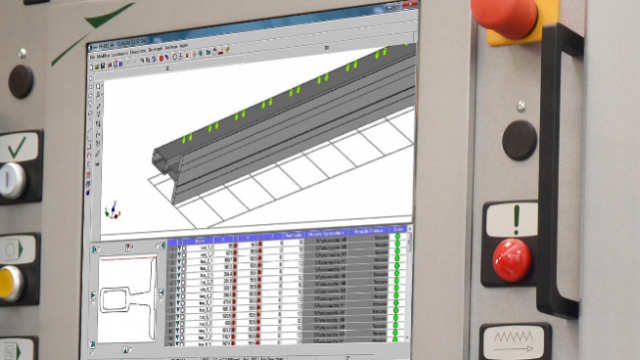Click the green Stato indicator in row 1
This screenshot has width=640, height=360.
click(397, 237)
